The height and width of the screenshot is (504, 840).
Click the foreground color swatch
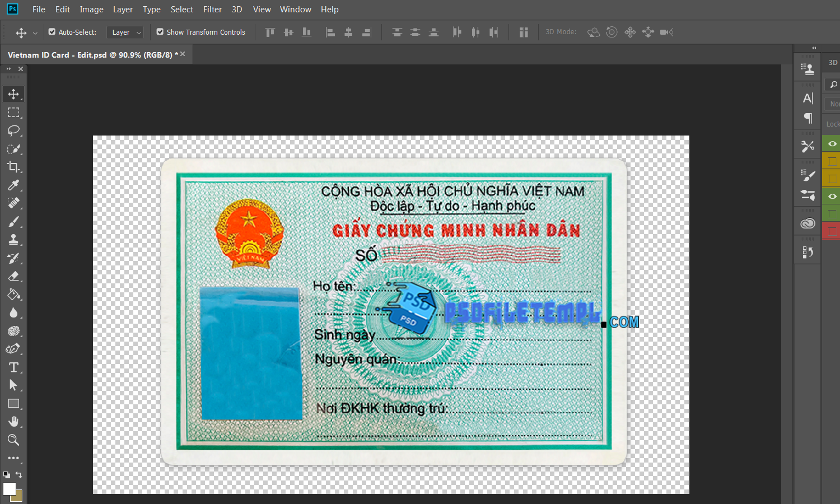pyautogui.click(x=8, y=488)
